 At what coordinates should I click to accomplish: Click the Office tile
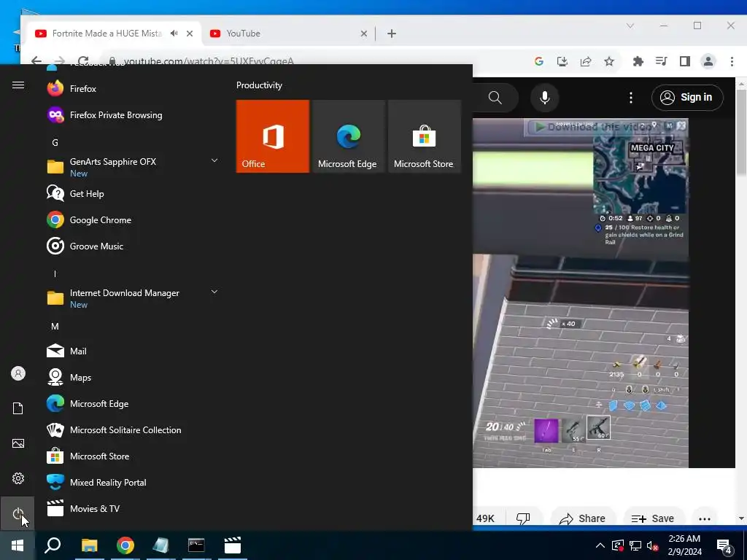tap(273, 136)
